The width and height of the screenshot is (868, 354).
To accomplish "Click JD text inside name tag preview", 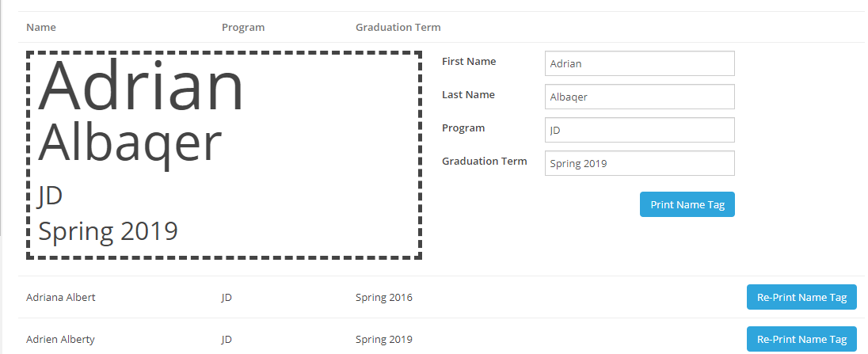I will 50,195.
